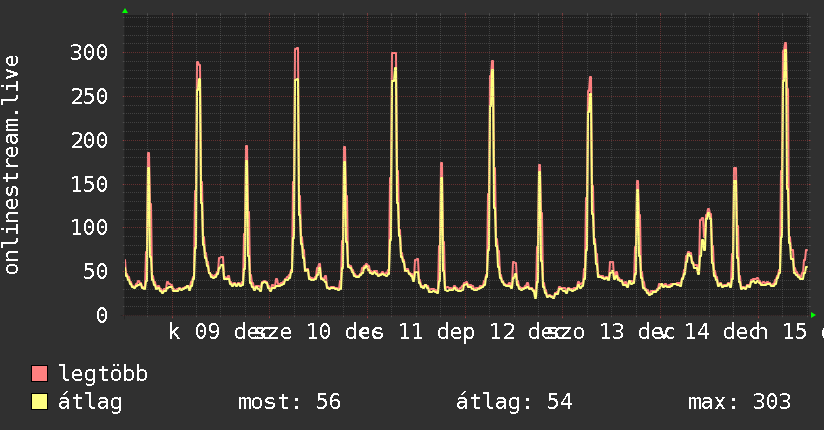Click the 'most: 56' current value
The image size is (824, 430).
(x=289, y=402)
